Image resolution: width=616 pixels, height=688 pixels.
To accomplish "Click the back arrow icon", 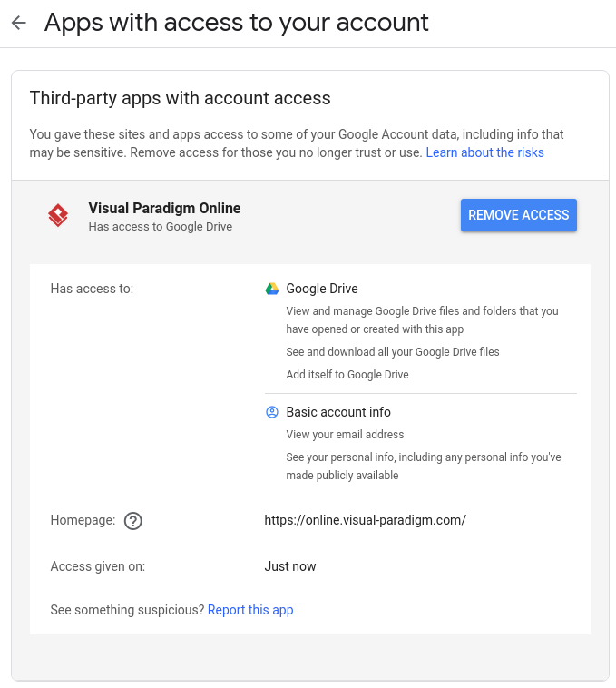I will 19,23.
